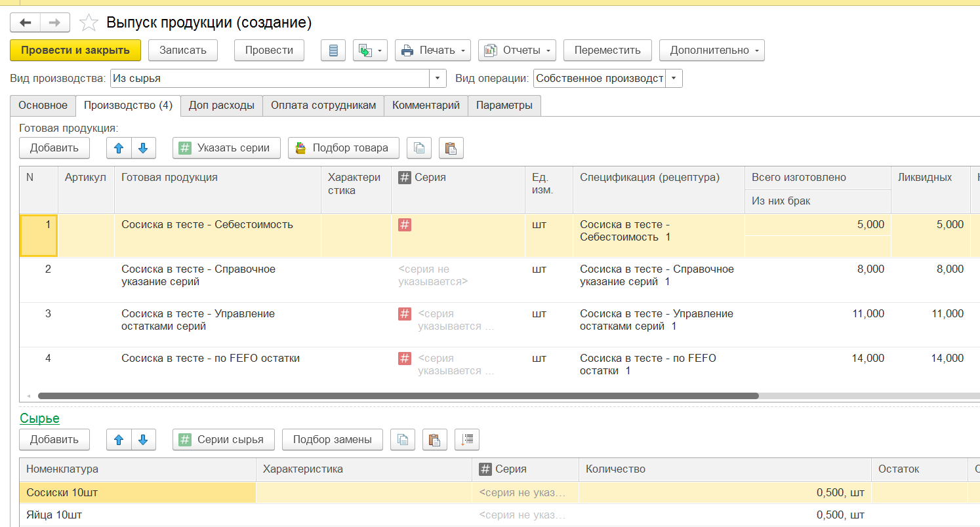Copy rows icon in finished products toolbar
The image size is (980, 527).
pyautogui.click(x=419, y=148)
